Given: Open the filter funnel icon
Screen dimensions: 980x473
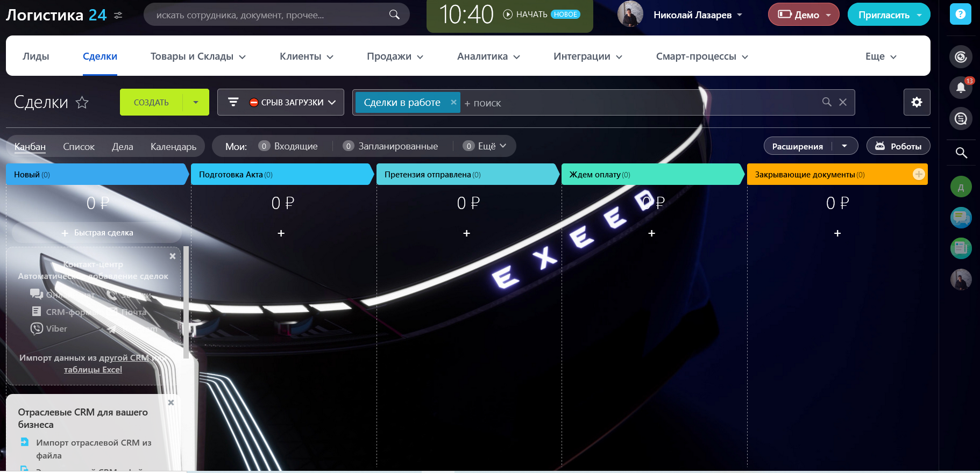Looking at the screenshot, I should 233,102.
